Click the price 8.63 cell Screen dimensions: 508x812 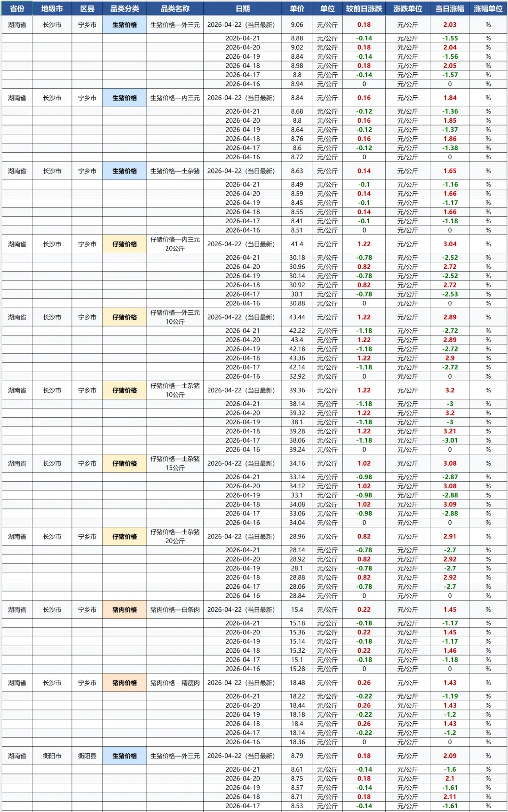pos(297,171)
